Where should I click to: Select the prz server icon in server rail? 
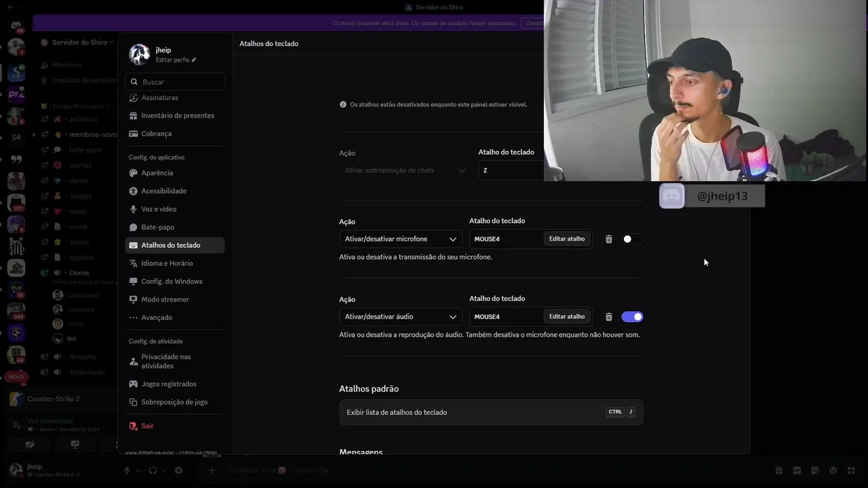[x=16, y=94]
